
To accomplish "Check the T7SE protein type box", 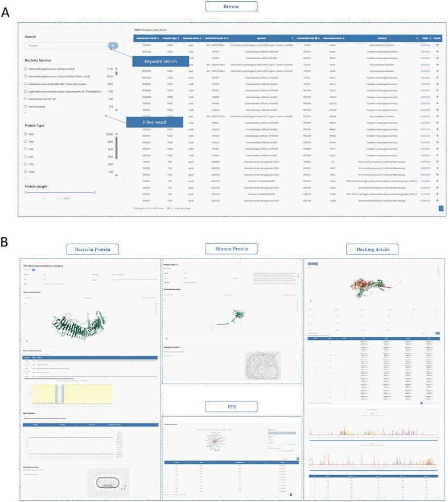I will coord(25,164).
